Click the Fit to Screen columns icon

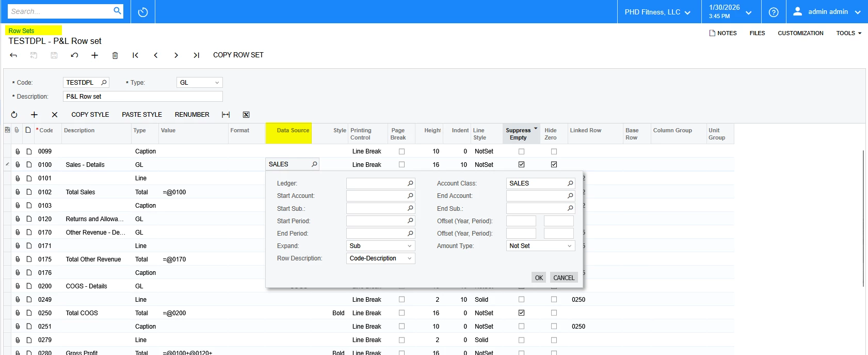(x=226, y=115)
